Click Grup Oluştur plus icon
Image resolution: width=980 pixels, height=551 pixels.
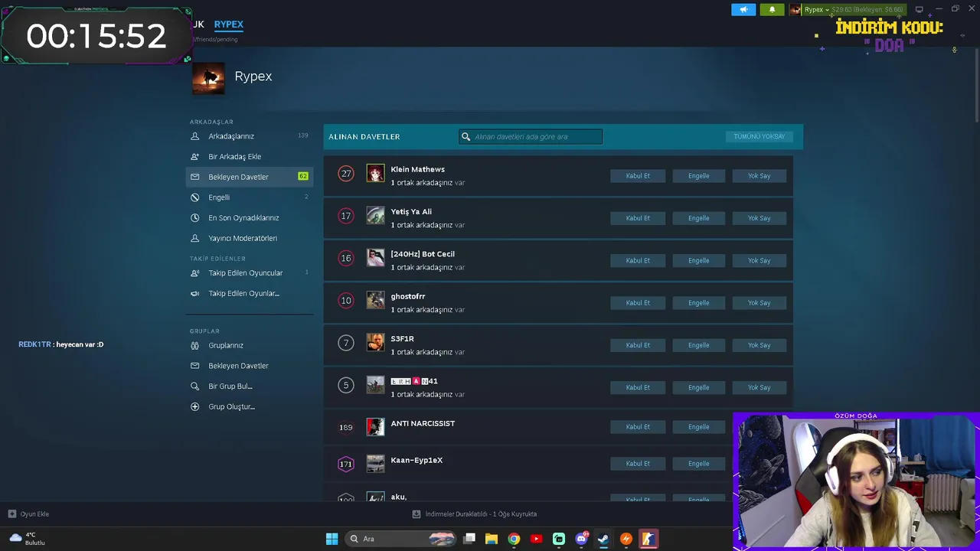[194, 406]
